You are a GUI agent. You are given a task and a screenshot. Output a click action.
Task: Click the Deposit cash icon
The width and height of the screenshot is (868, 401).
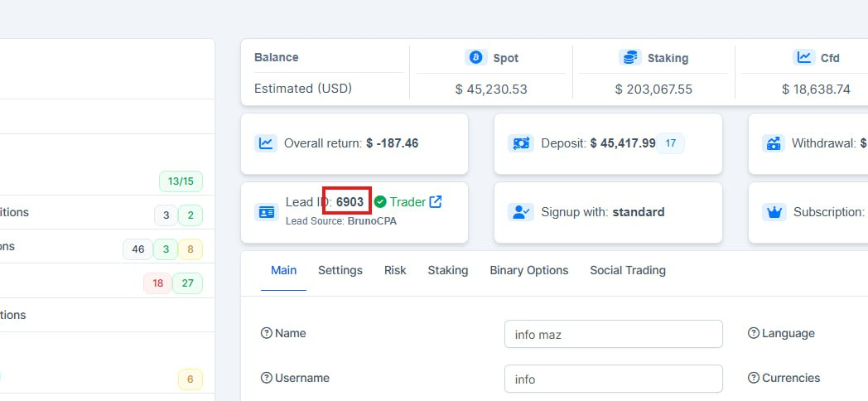click(520, 143)
